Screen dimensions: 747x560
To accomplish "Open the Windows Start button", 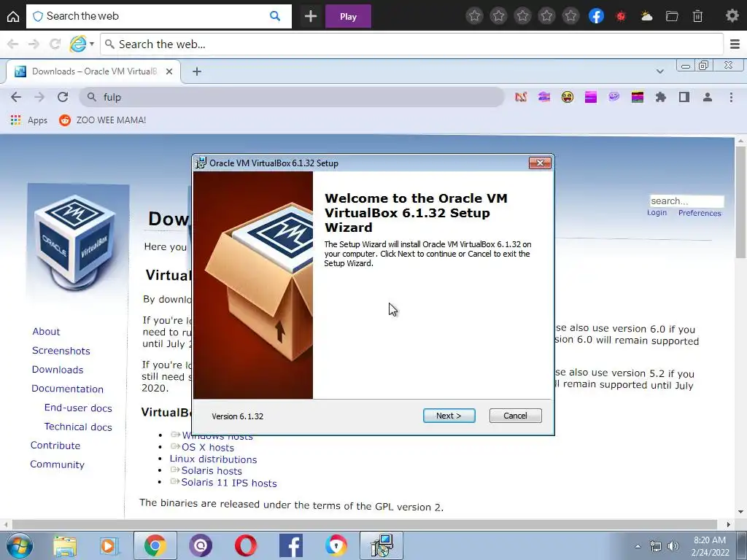I will 20,545.
